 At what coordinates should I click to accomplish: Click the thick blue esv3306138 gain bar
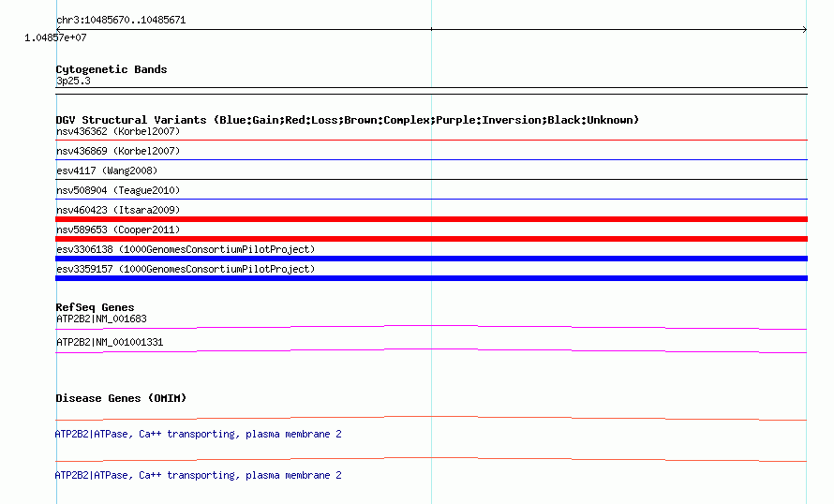pyautogui.click(x=431, y=259)
